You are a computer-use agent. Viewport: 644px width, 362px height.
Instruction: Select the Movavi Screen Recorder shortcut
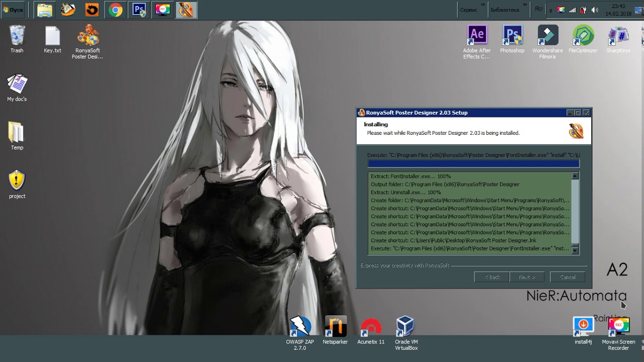(618, 333)
